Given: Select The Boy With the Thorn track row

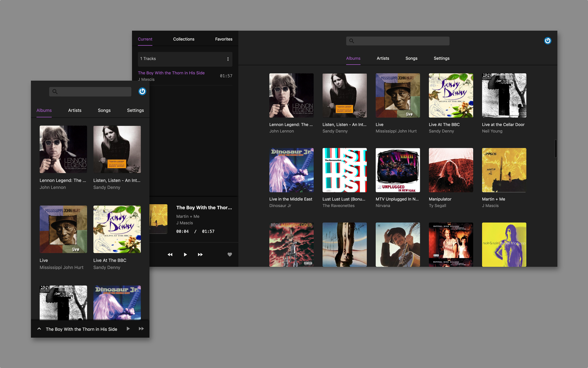Looking at the screenshot, I should (x=184, y=76).
